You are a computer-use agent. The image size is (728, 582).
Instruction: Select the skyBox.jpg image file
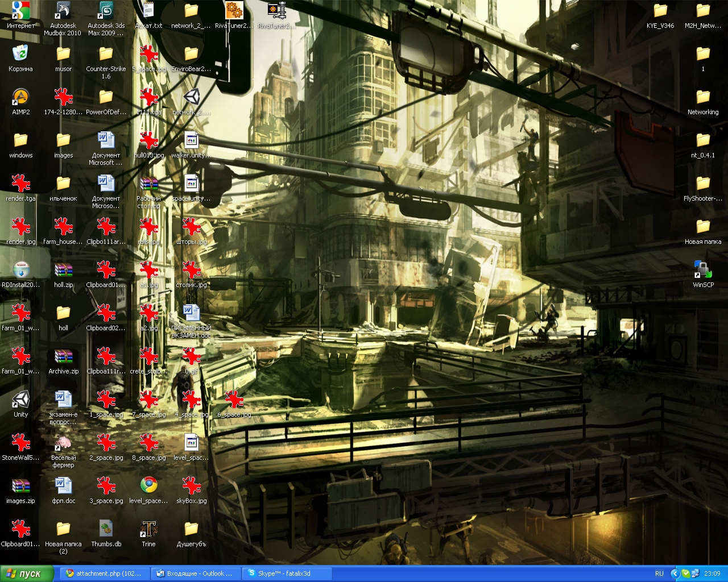(191, 487)
